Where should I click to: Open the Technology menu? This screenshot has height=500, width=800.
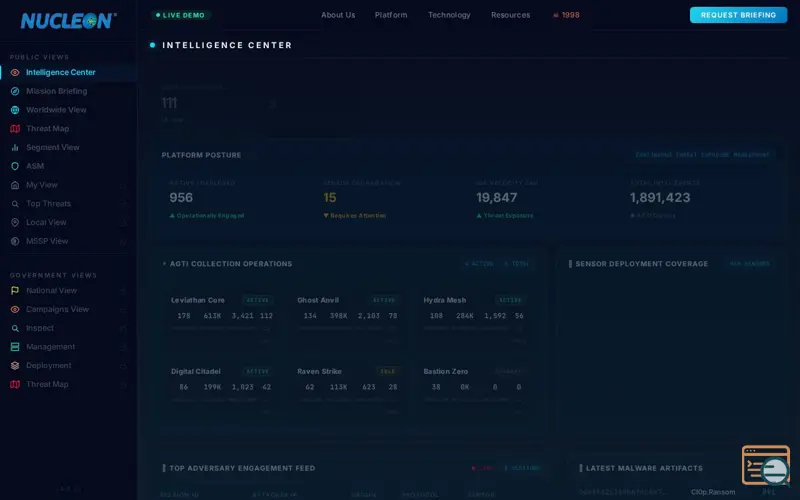tap(449, 15)
